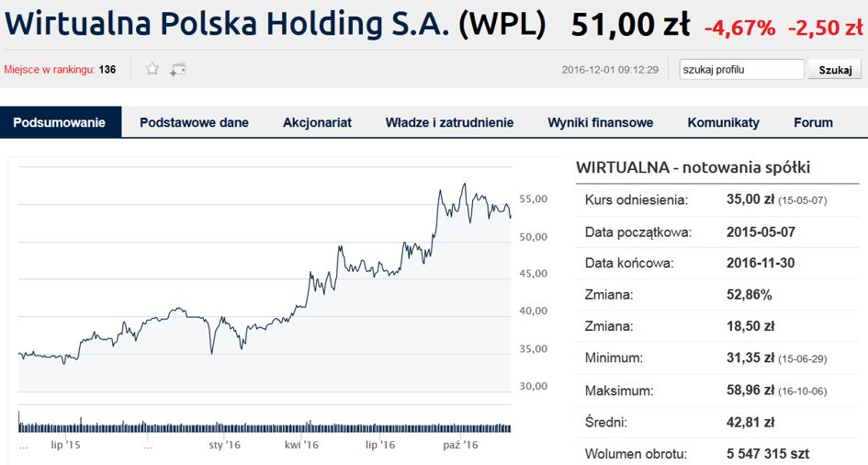The width and height of the screenshot is (868, 465).
Task: Switch to the Forum tab
Action: point(813,122)
